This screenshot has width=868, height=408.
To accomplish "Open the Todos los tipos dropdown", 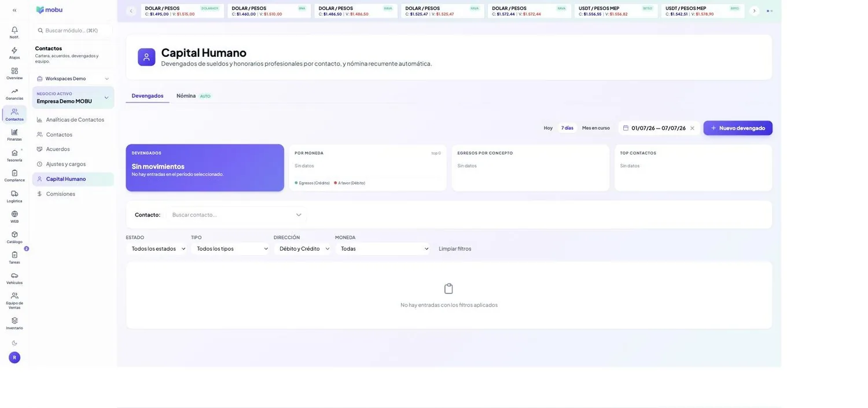I will click(x=230, y=248).
